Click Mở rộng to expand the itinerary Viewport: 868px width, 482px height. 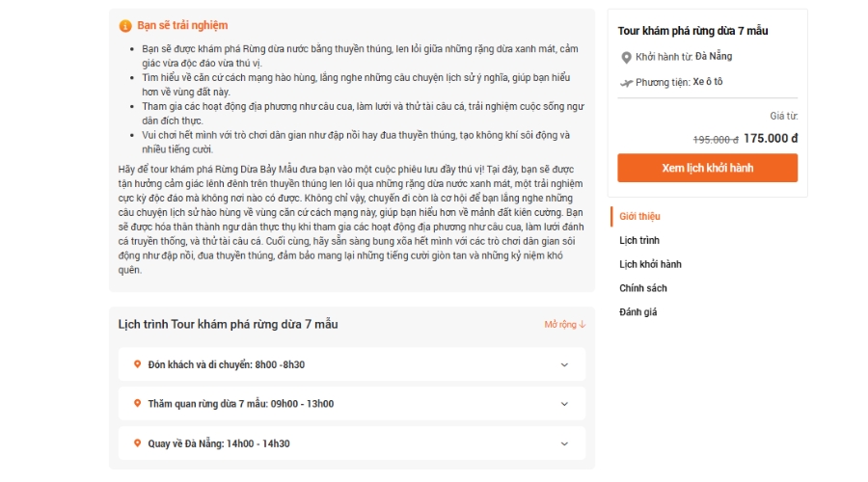pos(565,325)
